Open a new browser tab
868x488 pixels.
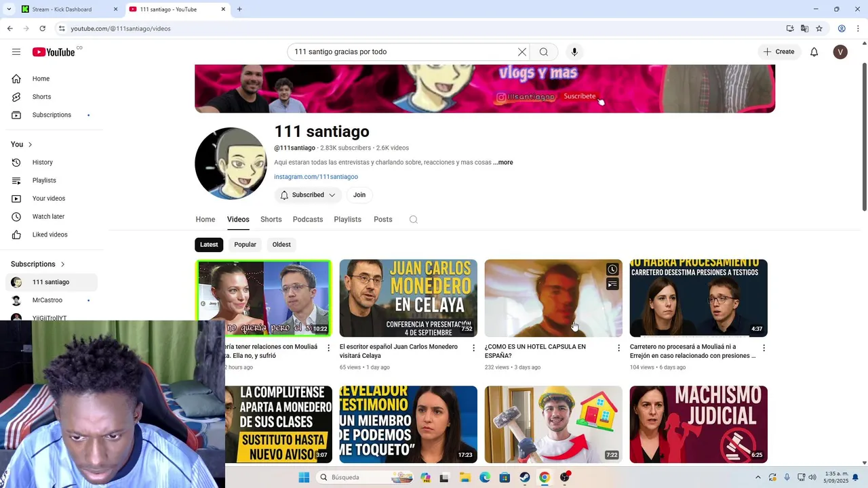239,9
